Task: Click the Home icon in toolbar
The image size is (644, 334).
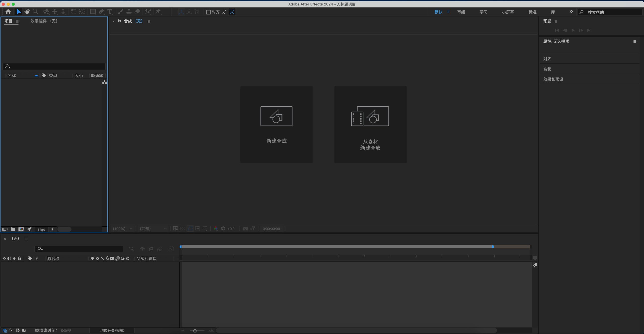Action: click(8, 12)
